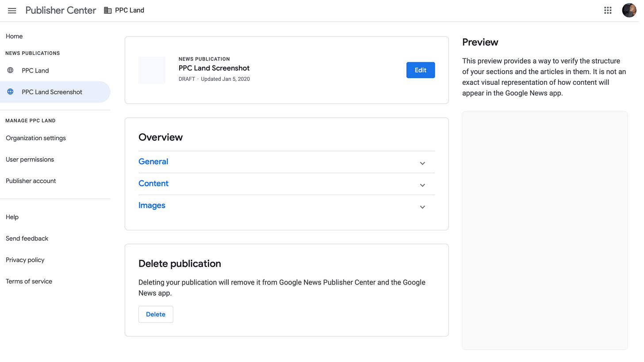
Task: Open Organization settings
Action: click(36, 138)
